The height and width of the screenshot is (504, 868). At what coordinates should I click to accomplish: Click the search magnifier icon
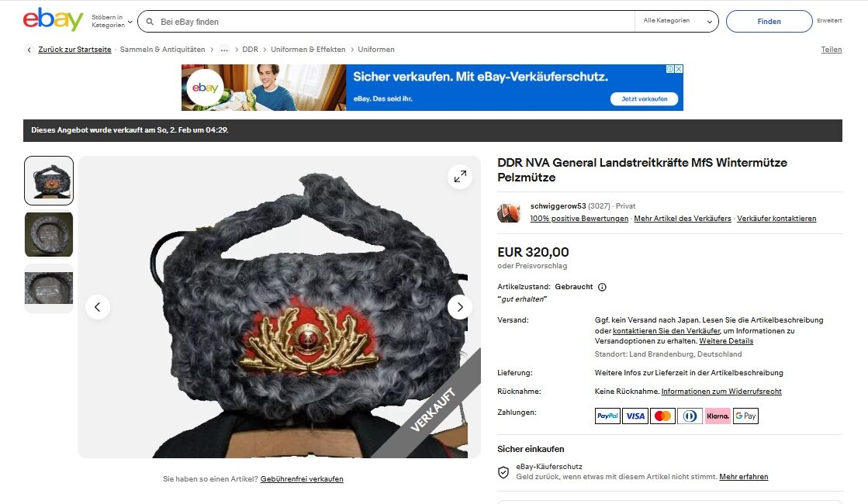click(x=150, y=22)
